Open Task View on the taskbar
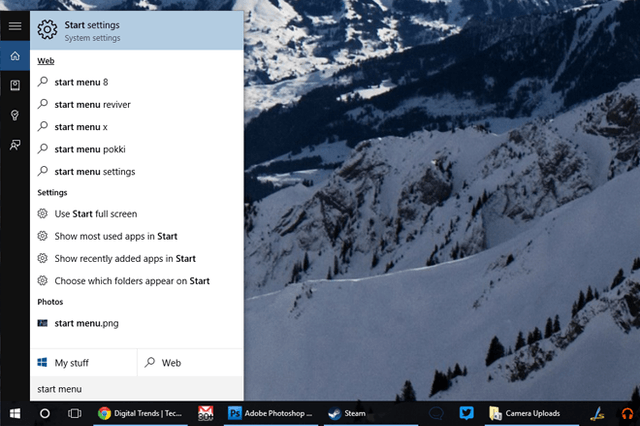This screenshot has width=640, height=426. 75,413
